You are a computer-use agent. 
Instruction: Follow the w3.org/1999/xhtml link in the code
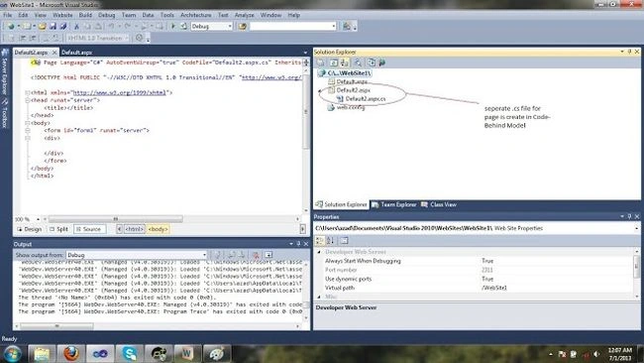(x=120, y=93)
